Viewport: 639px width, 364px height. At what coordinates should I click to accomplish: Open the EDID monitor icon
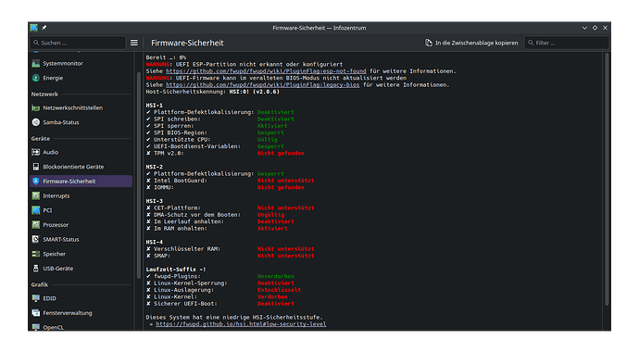coord(36,298)
